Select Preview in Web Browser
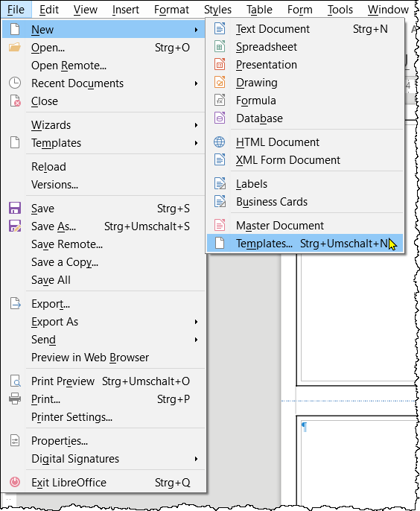This screenshot has width=420, height=511. (104, 358)
